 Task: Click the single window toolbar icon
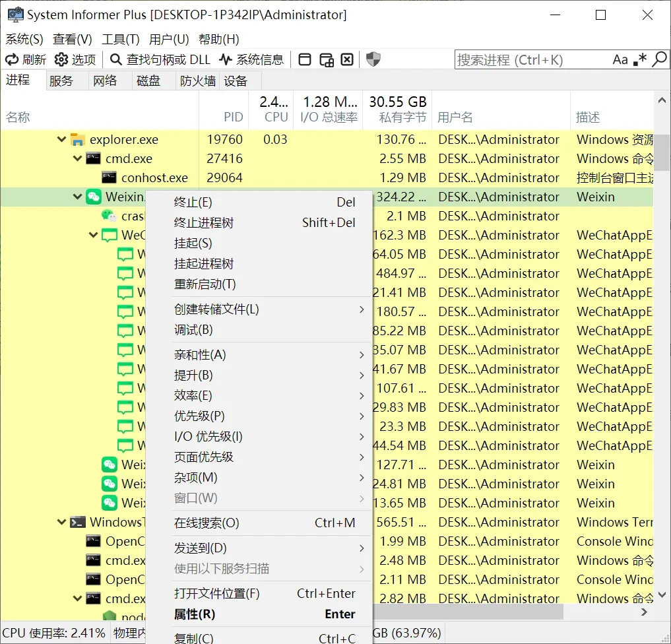[305, 59]
